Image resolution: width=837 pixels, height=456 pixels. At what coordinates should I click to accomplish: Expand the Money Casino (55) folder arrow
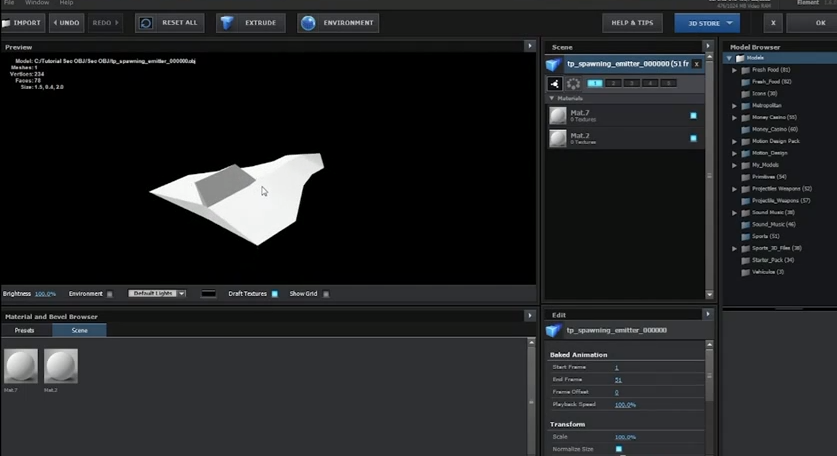tap(735, 117)
